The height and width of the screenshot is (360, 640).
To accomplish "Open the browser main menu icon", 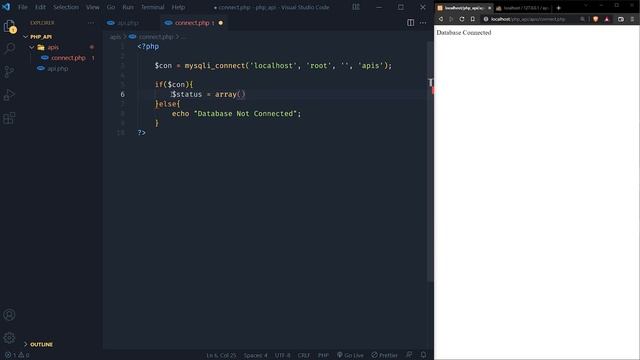I will pos(632,19).
